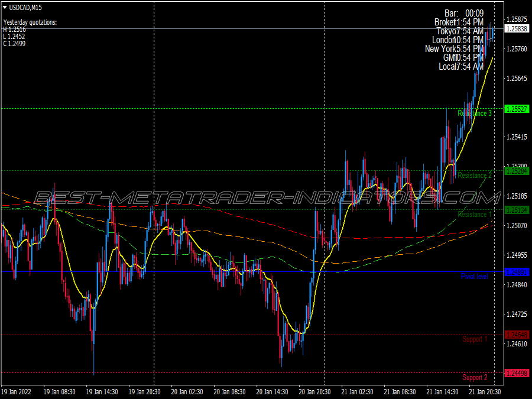Click the 1.24955 price scale value
Screen dimensions: 532x399
click(x=517, y=255)
